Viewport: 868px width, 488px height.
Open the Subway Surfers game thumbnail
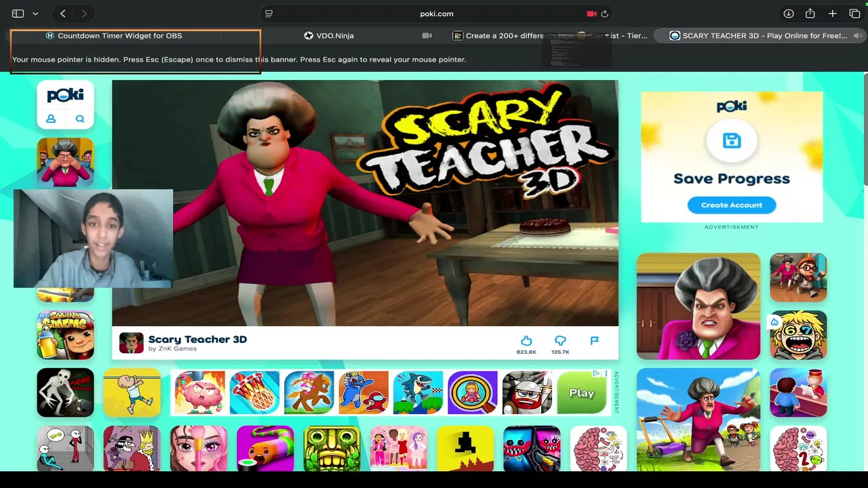coord(65,335)
